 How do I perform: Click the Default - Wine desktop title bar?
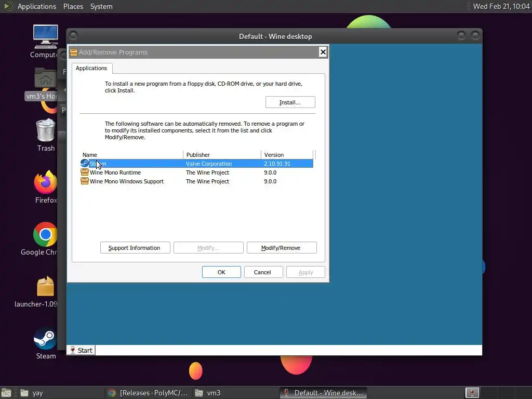coord(275,36)
